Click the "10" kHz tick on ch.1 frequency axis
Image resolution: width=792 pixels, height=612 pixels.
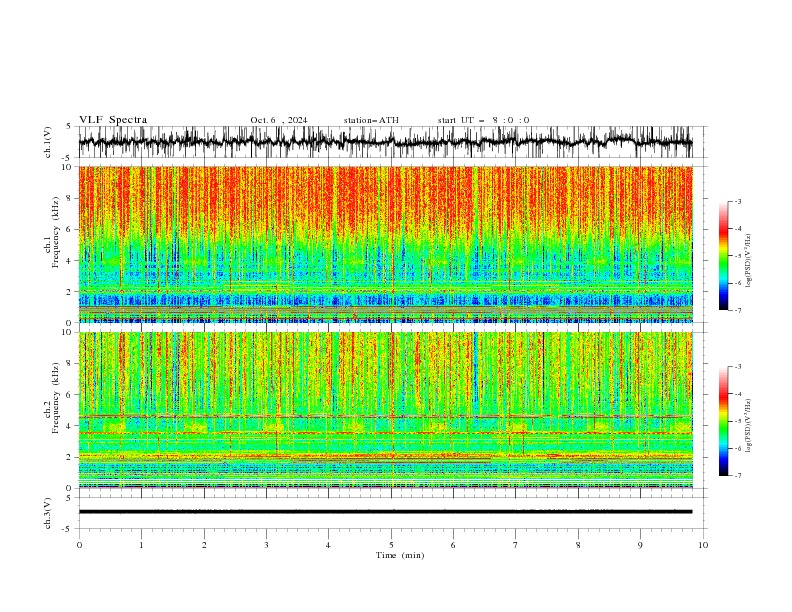68,167
